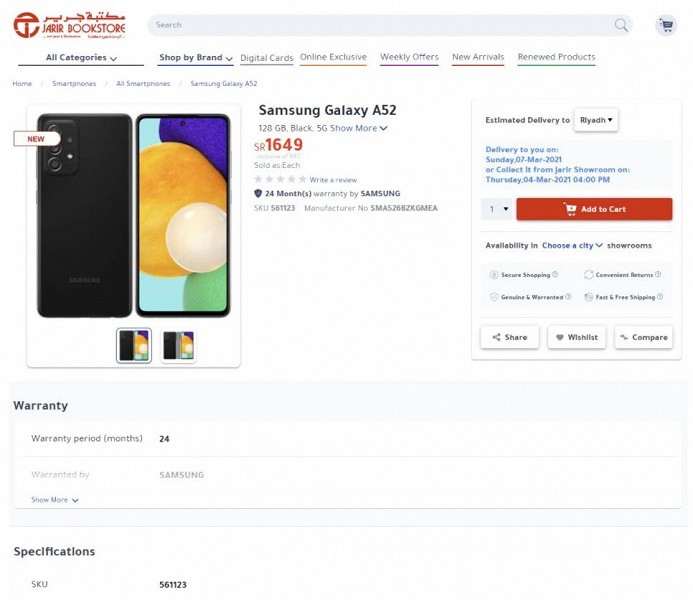Go to New Arrivals menu item
This screenshot has height=600, width=693.
point(478,57)
